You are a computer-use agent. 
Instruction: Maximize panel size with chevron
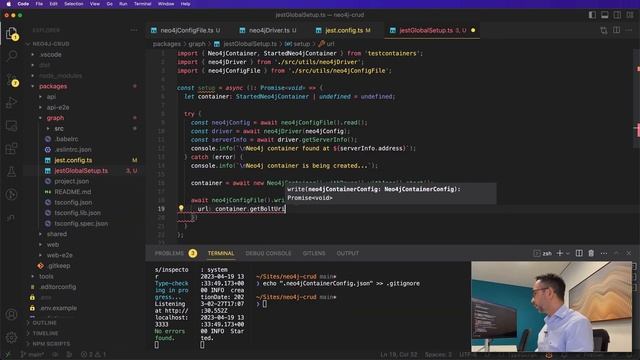point(616,253)
